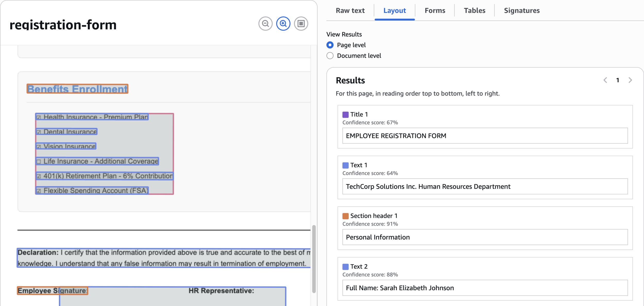Click the EMPLOYEE REGISTRATION FORM result field

click(x=485, y=136)
